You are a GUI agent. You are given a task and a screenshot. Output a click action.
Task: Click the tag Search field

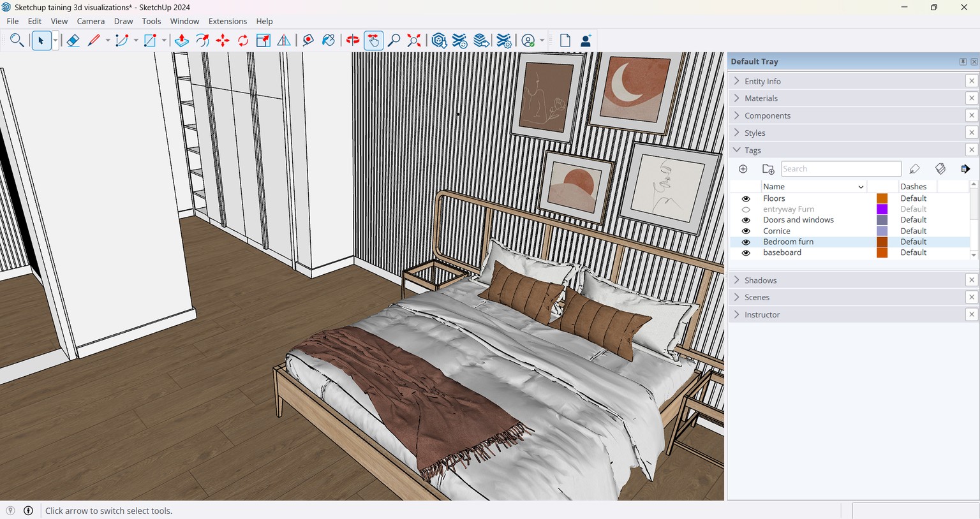[x=841, y=169]
